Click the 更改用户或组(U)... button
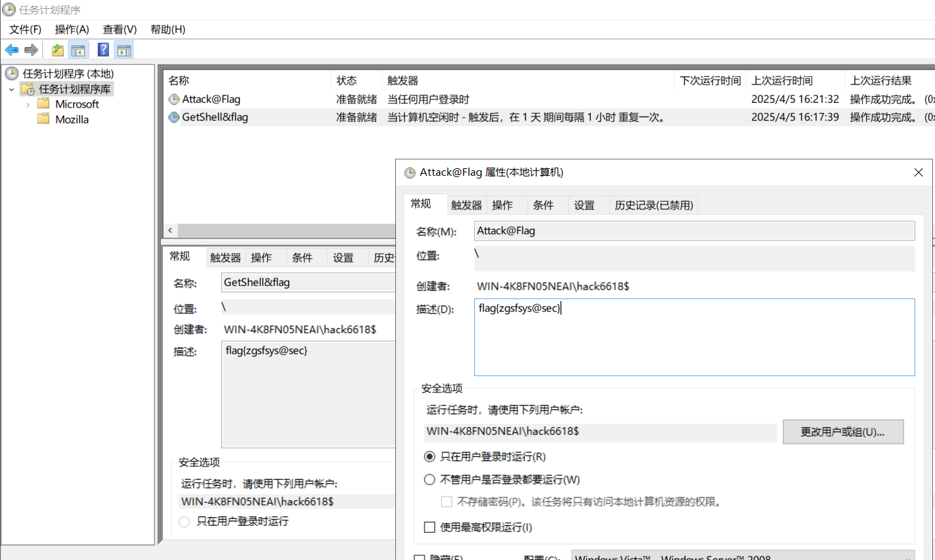 [843, 432]
